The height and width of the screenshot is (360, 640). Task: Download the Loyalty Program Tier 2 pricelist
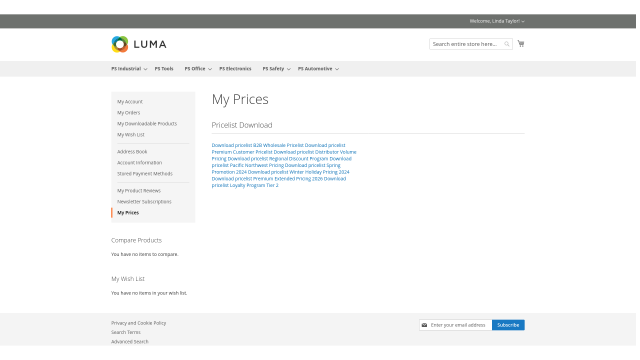point(245,185)
